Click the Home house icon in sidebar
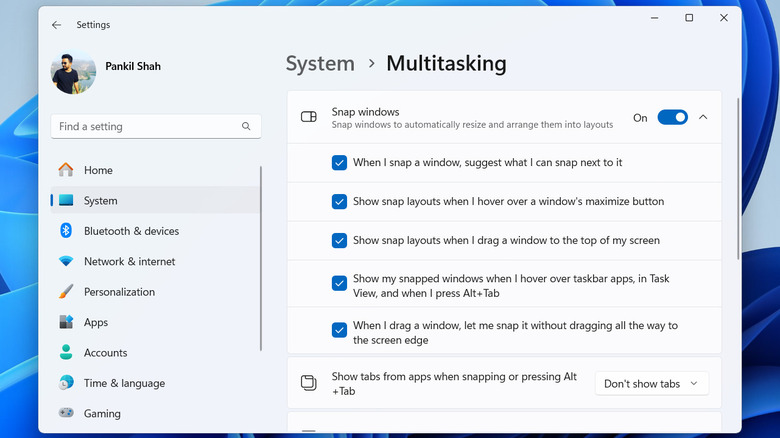Image resolution: width=780 pixels, height=438 pixels. click(66, 170)
